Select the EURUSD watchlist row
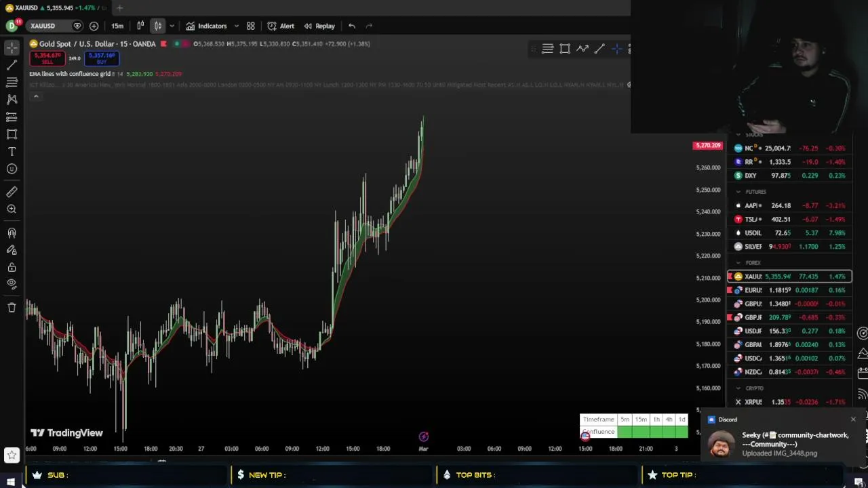This screenshot has height=488, width=868. click(789, 290)
